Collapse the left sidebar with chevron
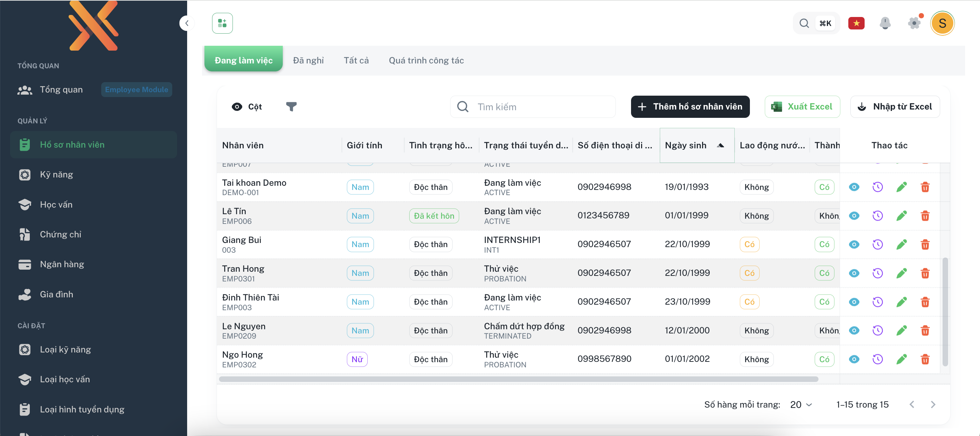This screenshot has width=980, height=436. tap(186, 23)
